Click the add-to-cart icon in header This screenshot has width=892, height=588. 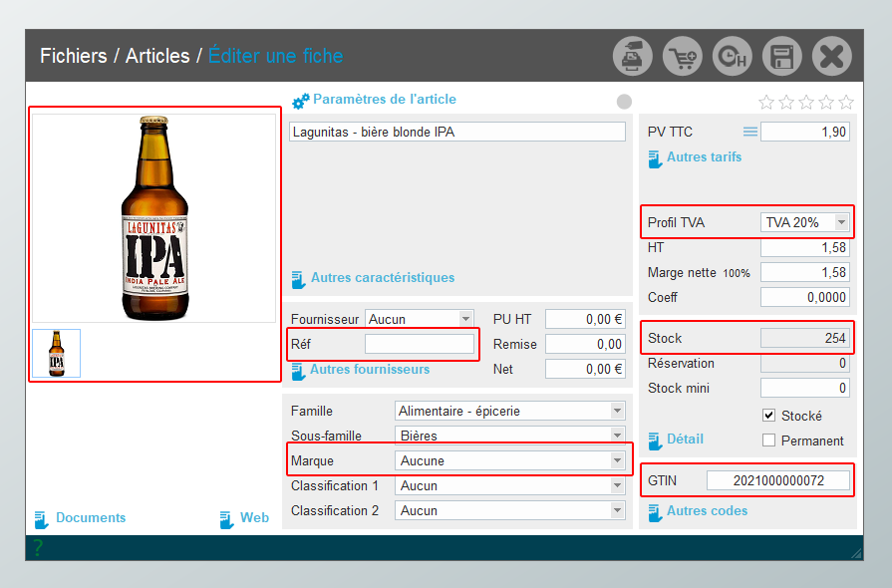pos(683,56)
